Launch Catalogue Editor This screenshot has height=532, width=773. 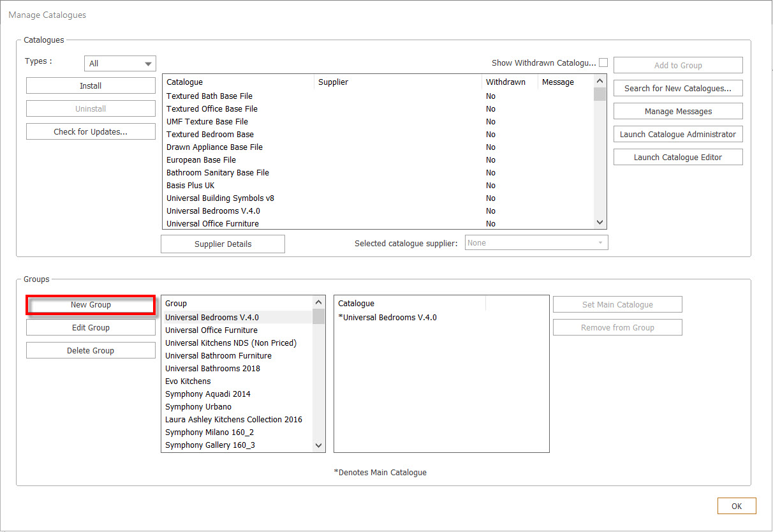click(x=678, y=158)
